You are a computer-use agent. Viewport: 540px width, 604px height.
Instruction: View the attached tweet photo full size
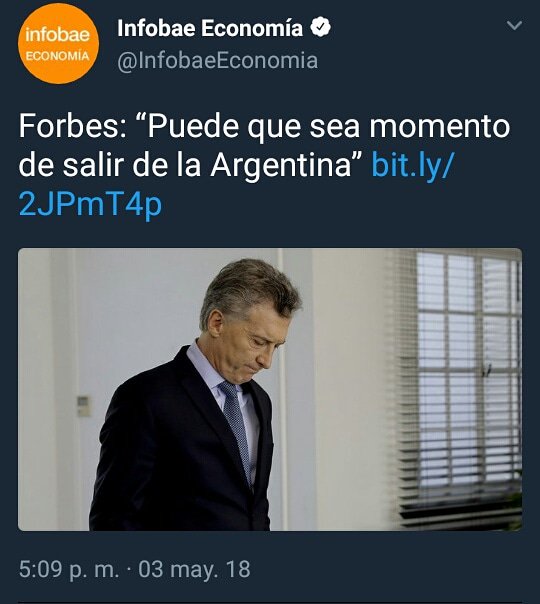pos(270,389)
